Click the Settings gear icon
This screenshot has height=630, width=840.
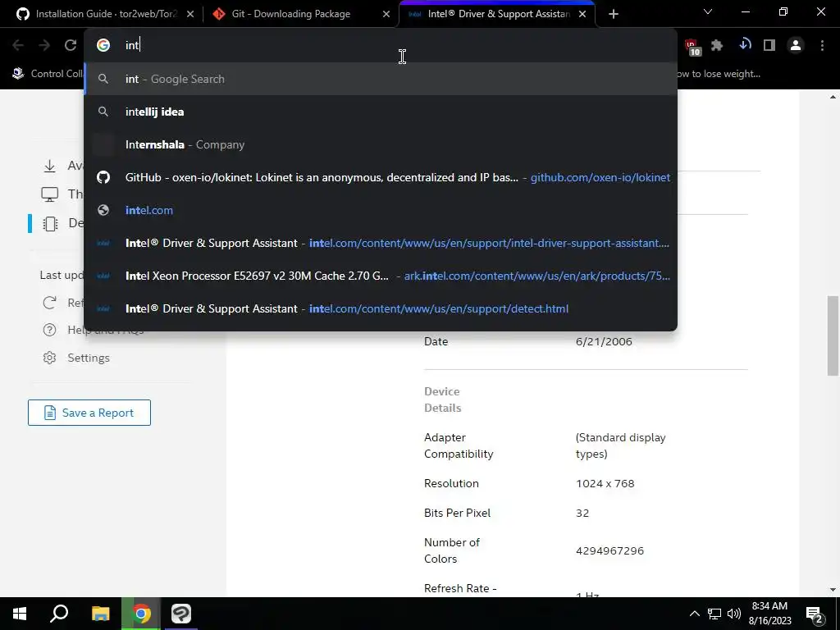(49, 358)
